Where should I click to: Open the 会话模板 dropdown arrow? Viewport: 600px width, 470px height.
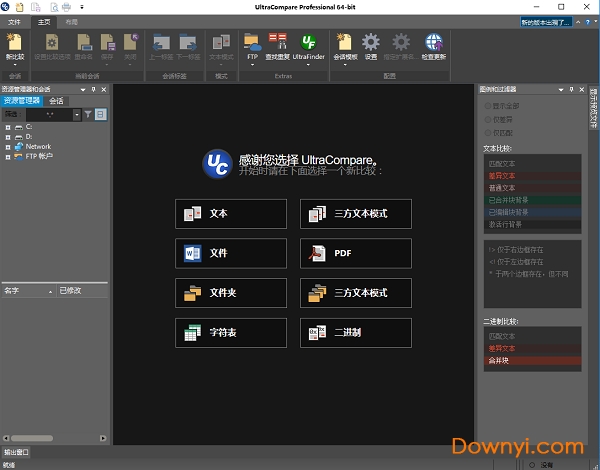click(x=345, y=65)
